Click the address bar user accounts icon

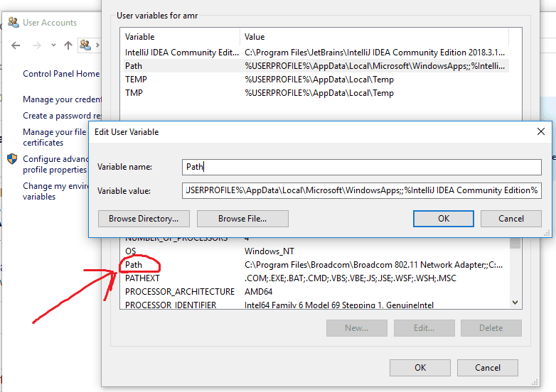tap(85, 45)
